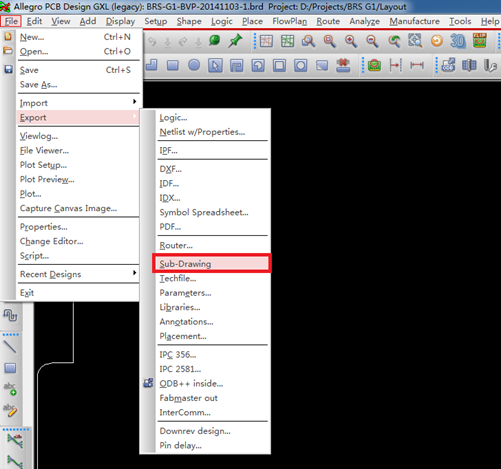Click the Save disk icon

(8, 69)
